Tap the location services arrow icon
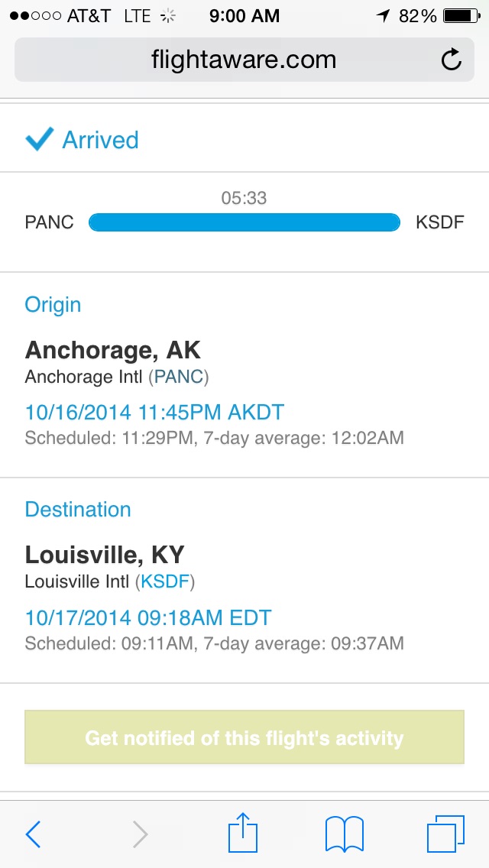Image resolution: width=489 pixels, height=868 pixels. pyautogui.click(x=384, y=16)
